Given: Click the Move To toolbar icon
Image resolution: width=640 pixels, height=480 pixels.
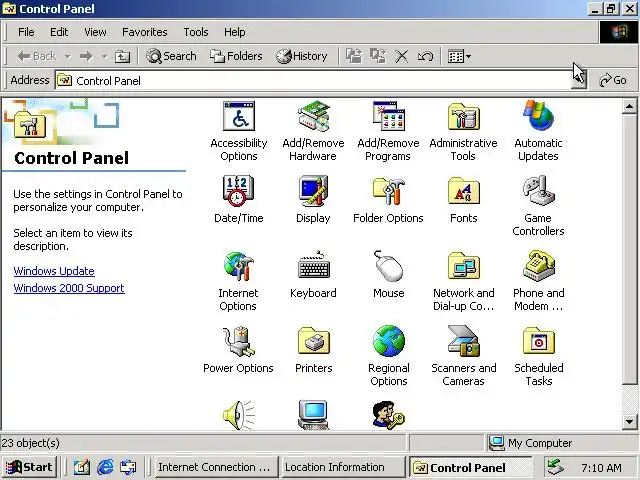Looking at the screenshot, I should click(x=354, y=56).
